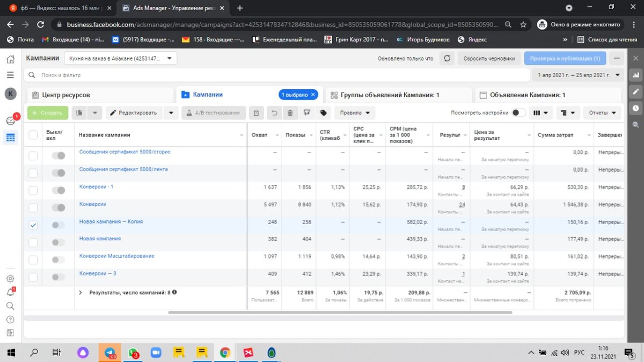
Task: Click the duplicate campaign icon
Action: 79,113
